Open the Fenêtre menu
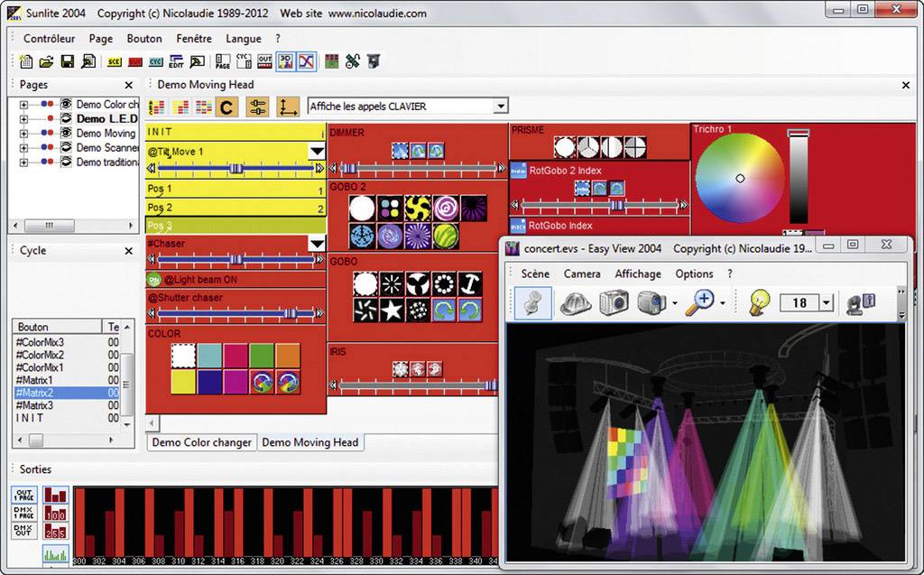This screenshot has width=924, height=575. click(194, 39)
